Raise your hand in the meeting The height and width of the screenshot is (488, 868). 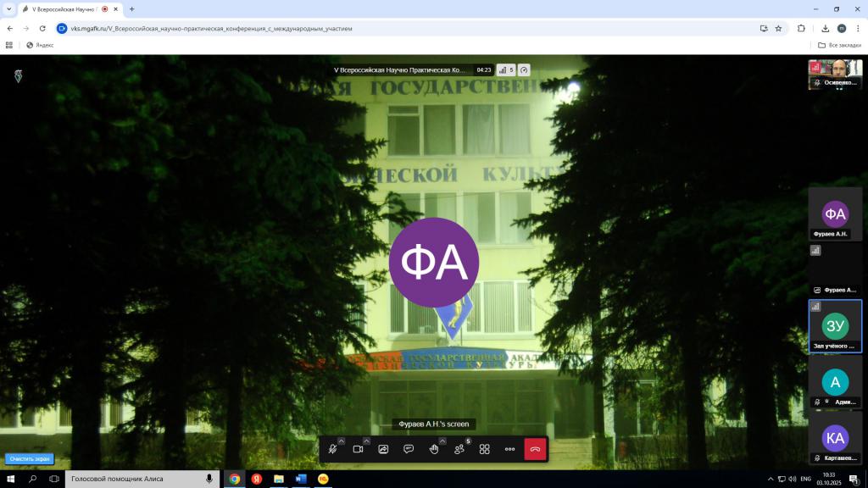click(x=433, y=449)
